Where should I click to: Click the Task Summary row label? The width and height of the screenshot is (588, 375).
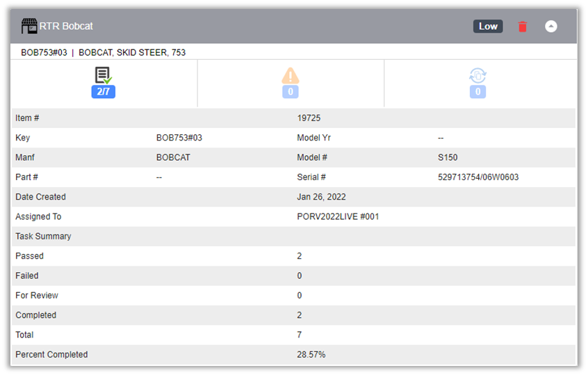[x=43, y=237]
